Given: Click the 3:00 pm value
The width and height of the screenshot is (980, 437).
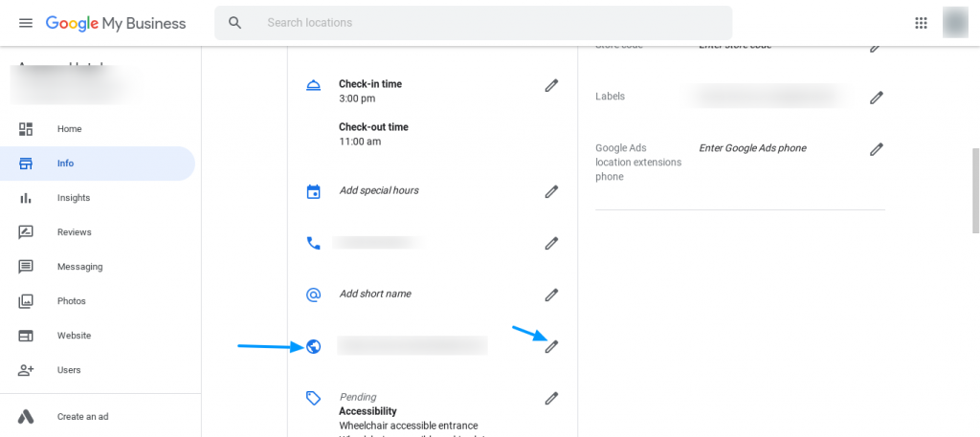Looking at the screenshot, I should [357, 98].
